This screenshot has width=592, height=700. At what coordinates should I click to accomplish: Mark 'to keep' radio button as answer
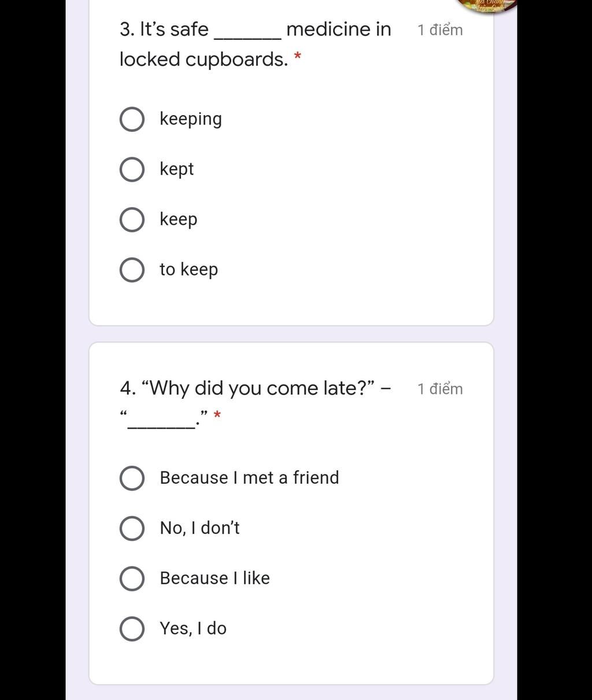pyautogui.click(x=132, y=270)
